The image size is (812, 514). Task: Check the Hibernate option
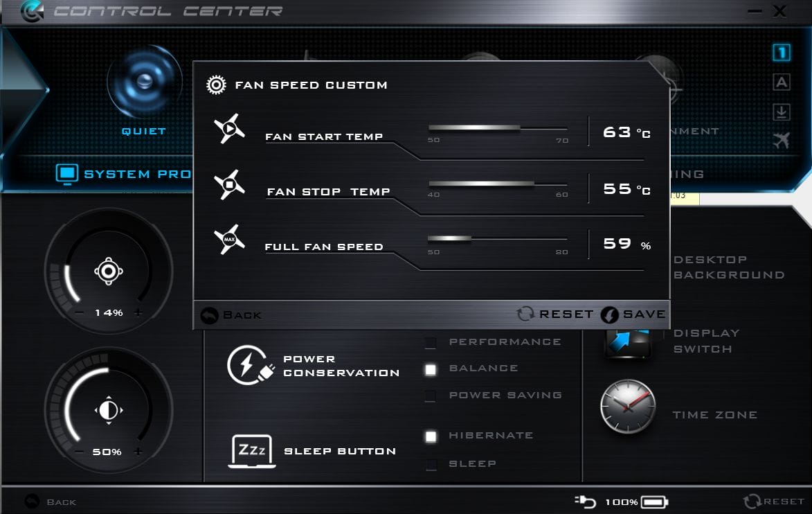click(x=431, y=436)
